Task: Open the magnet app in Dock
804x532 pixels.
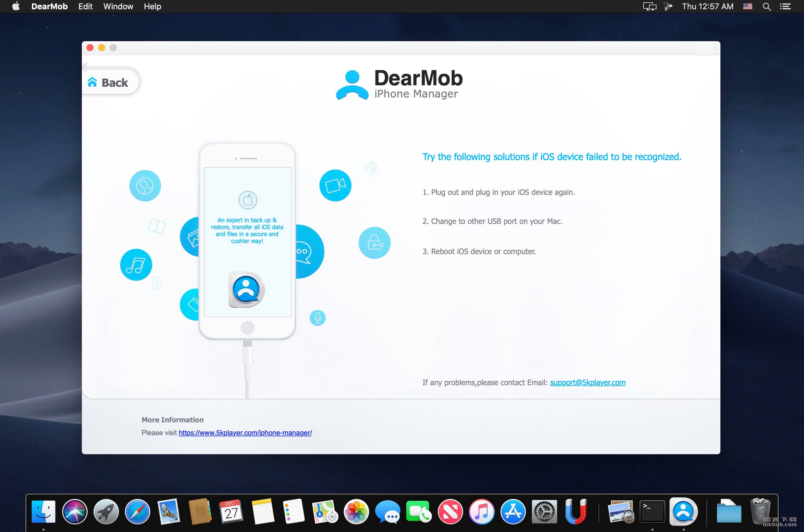Action: click(x=576, y=511)
